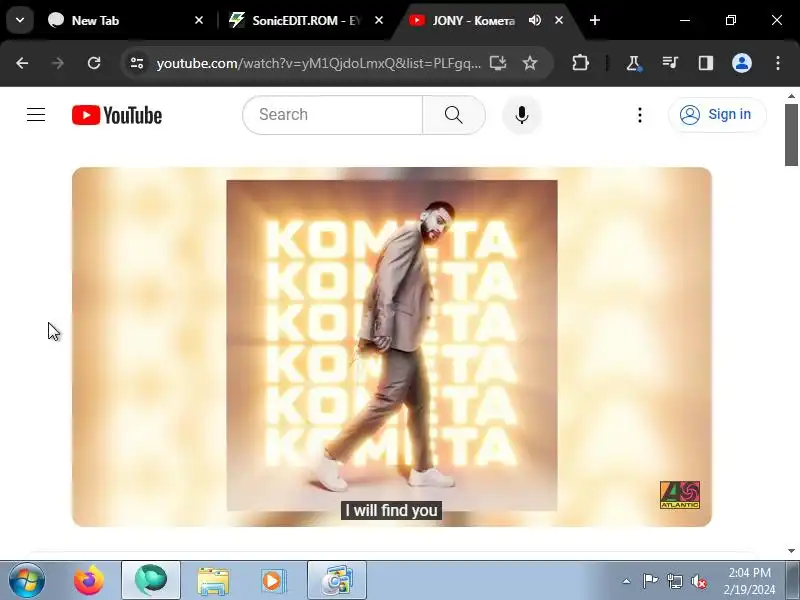This screenshot has width=800, height=600.
Task: Go forward with the greyed arrow button
Action: (58, 63)
